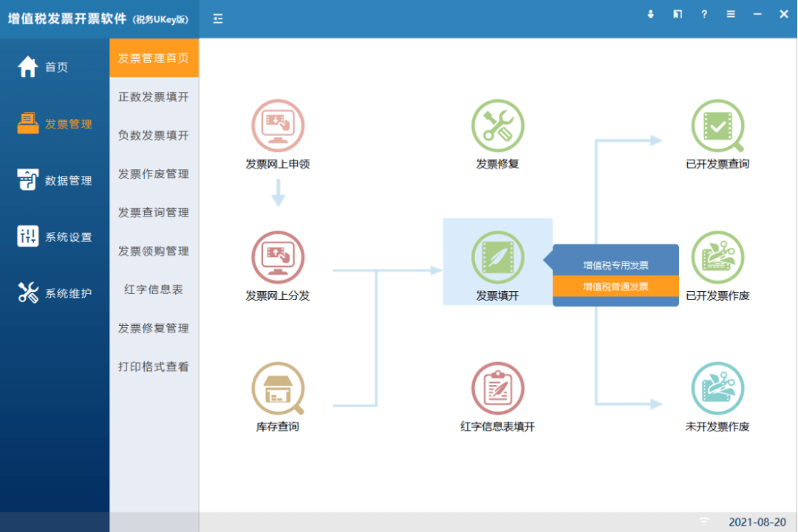Click the 发票管理 label in sidebar
The height and width of the screenshot is (532, 798).
click(x=68, y=123)
